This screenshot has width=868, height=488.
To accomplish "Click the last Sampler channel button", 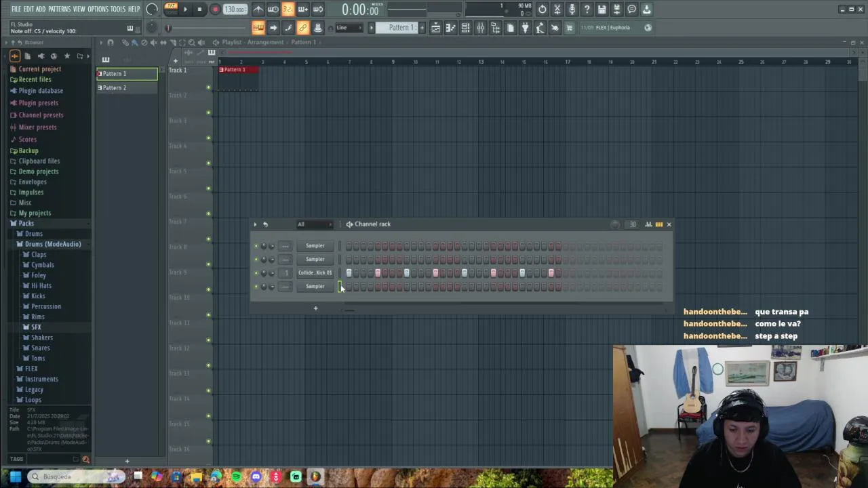I will (x=315, y=287).
